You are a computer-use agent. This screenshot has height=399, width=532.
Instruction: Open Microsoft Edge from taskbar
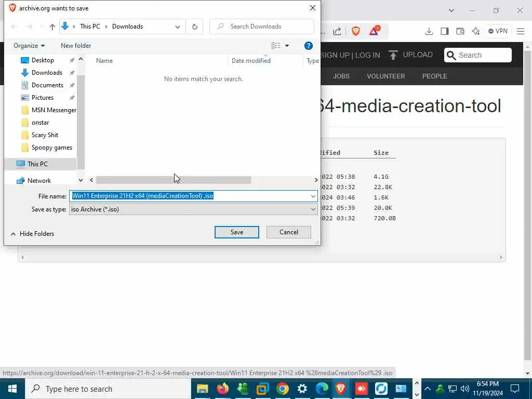(x=322, y=389)
